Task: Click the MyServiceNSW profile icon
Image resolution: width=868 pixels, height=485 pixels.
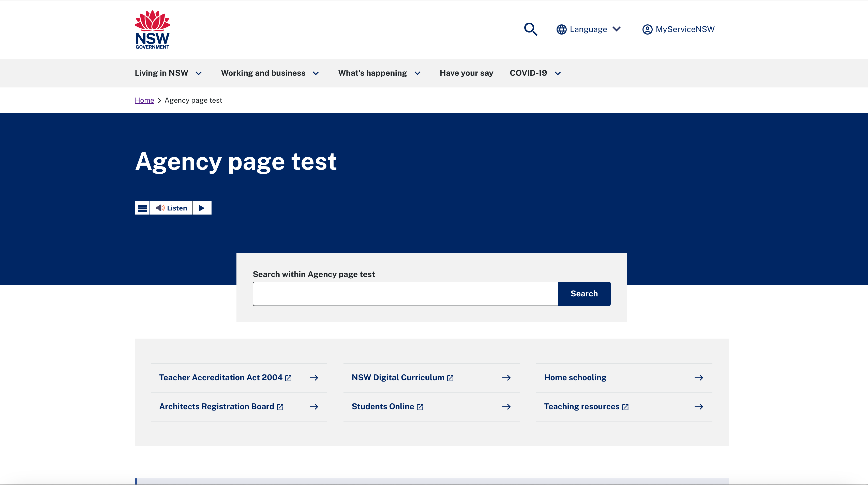Action: [x=647, y=29]
